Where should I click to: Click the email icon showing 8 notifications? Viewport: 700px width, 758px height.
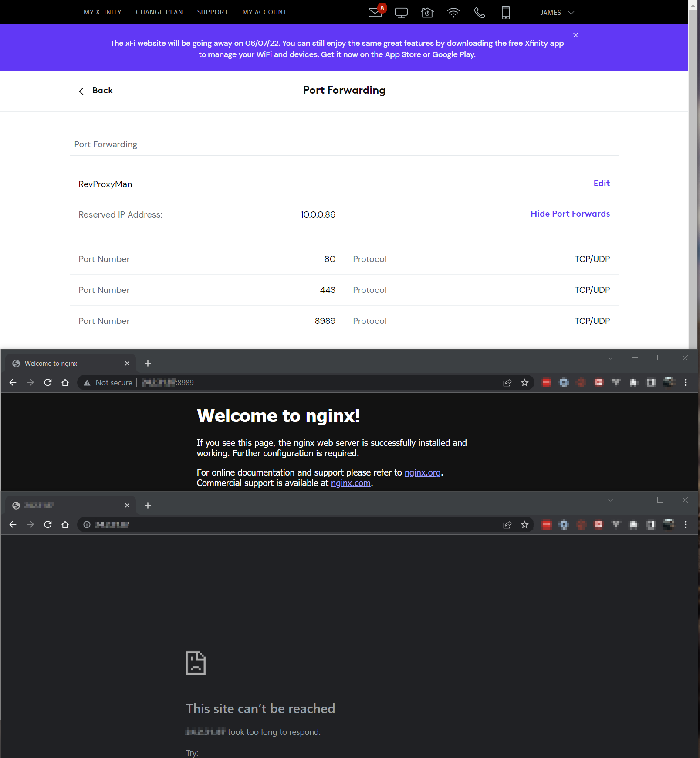coord(375,13)
